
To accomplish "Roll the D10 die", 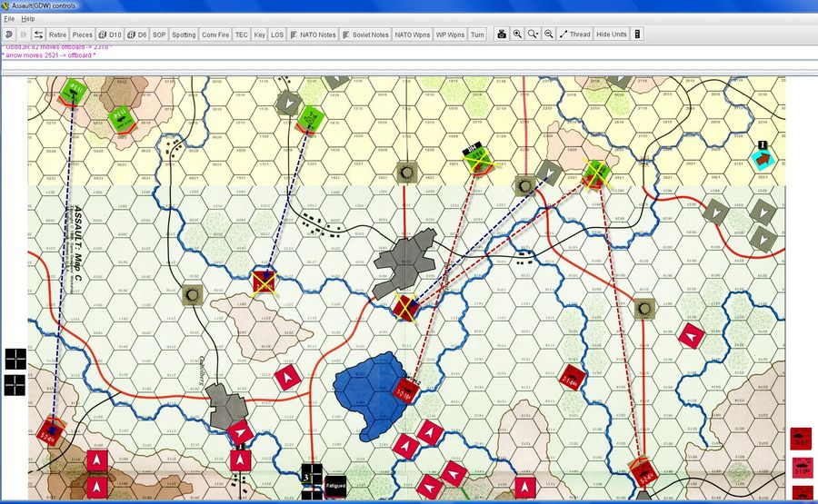I will tap(110, 35).
